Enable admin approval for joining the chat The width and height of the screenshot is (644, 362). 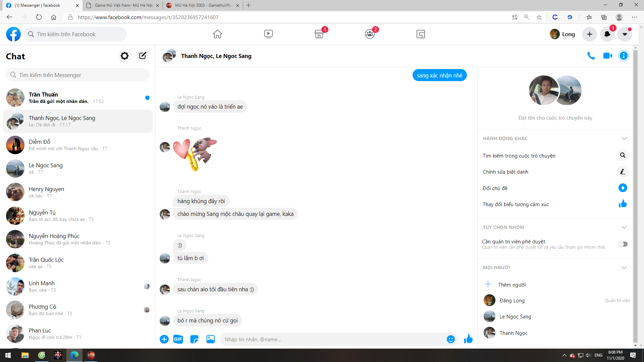[623, 244]
